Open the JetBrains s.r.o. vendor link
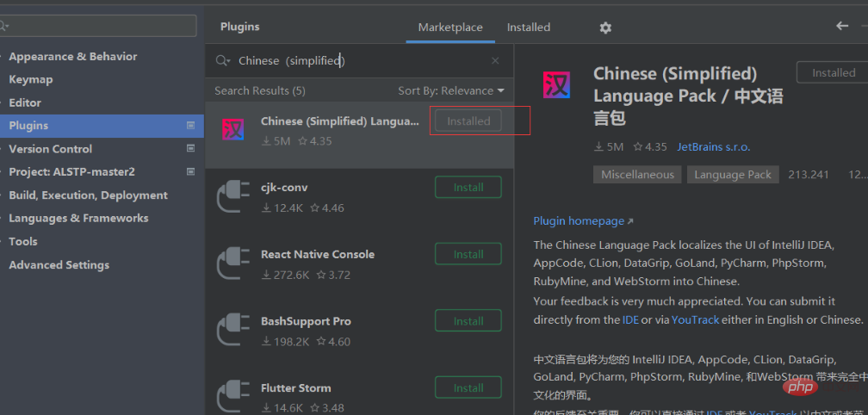 click(x=713, y=146)
